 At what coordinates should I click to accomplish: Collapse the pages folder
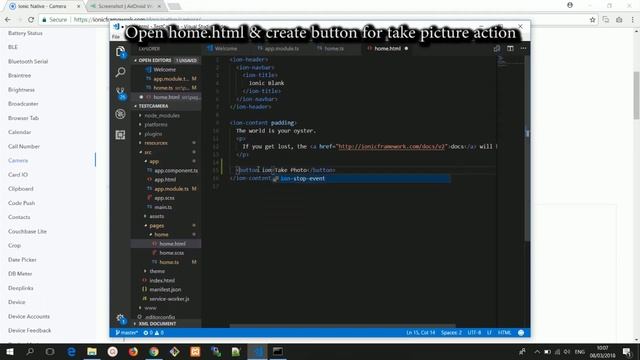pyautogui.click(x=156, y=225)
